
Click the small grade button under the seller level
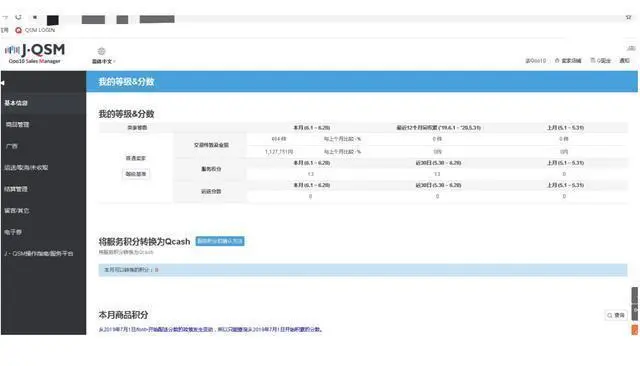coord(136,174)
